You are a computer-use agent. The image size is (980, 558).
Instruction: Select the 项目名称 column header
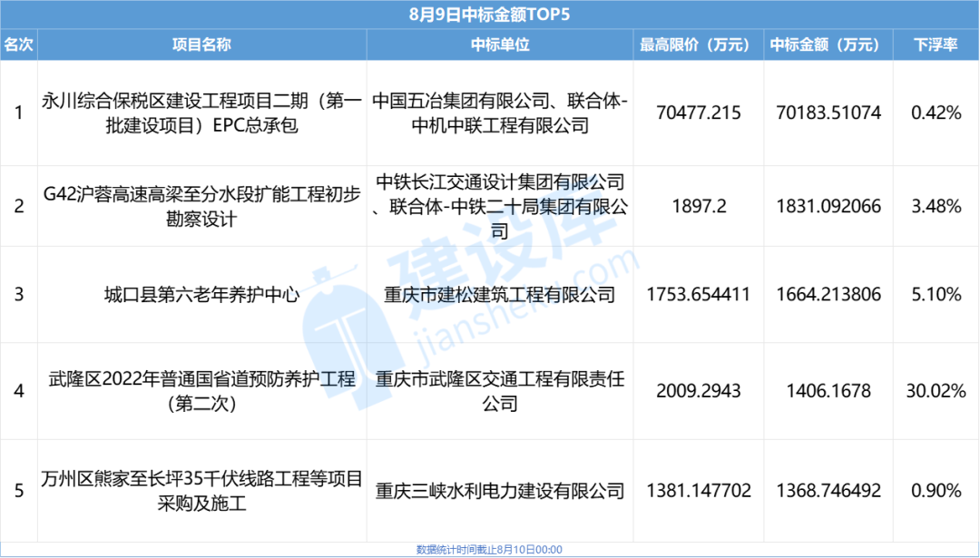[x=200, y=43]
